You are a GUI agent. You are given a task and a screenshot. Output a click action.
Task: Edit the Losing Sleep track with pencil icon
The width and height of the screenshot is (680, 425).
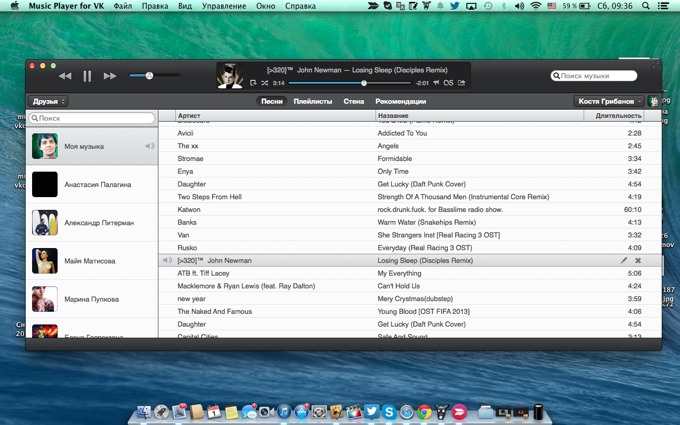pos(624,260)
